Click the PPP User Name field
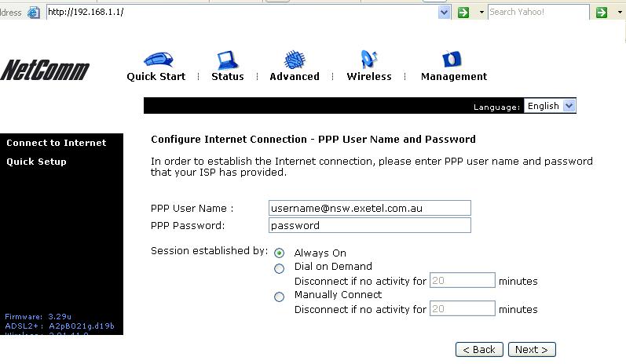Image resolution: width=626 pixels, height=364 pixels. pyautogui.click(x=369, y=208)
